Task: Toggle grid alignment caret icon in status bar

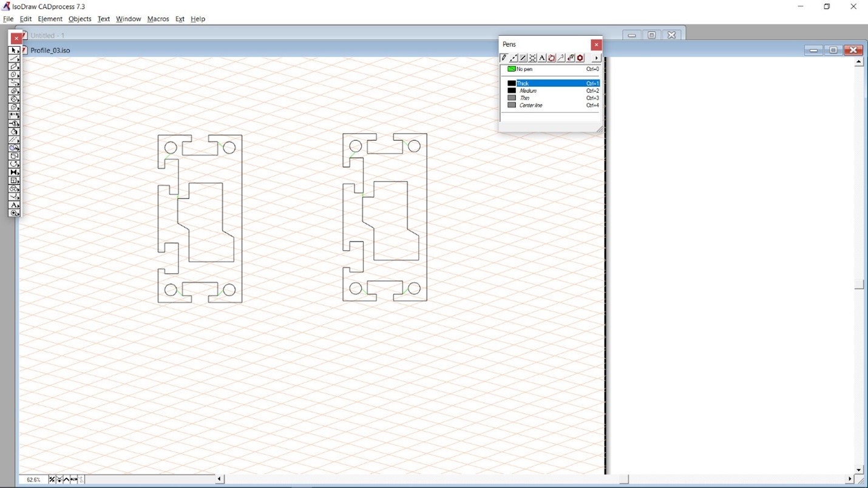Action: [x=66, y=480]
